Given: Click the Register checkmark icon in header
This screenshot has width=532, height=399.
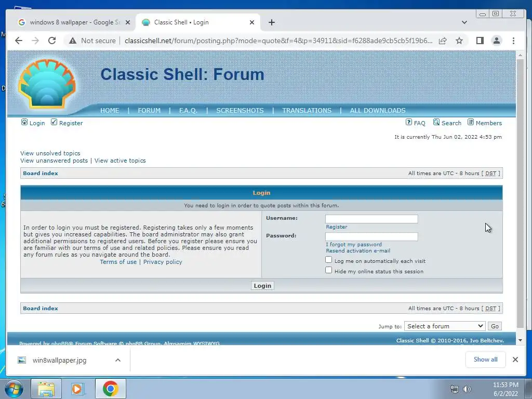Looking at the screenshot, I should pos(54,122).
